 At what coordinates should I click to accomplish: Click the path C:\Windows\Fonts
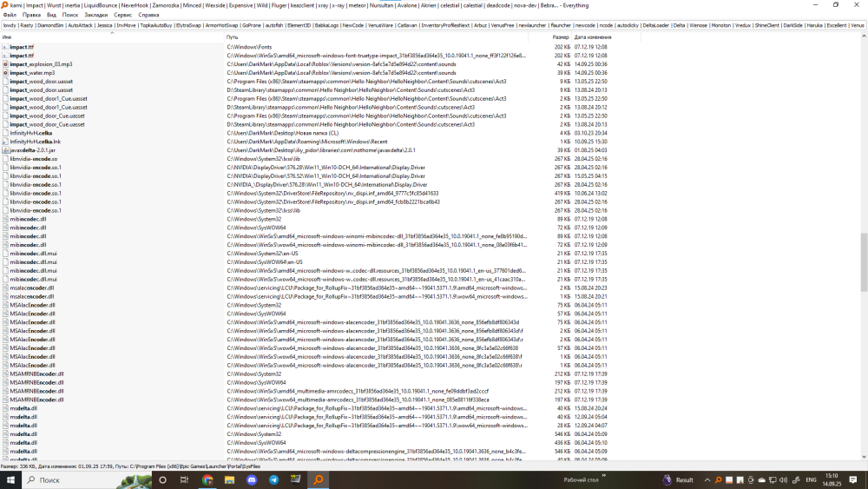[x=249, y=47]
